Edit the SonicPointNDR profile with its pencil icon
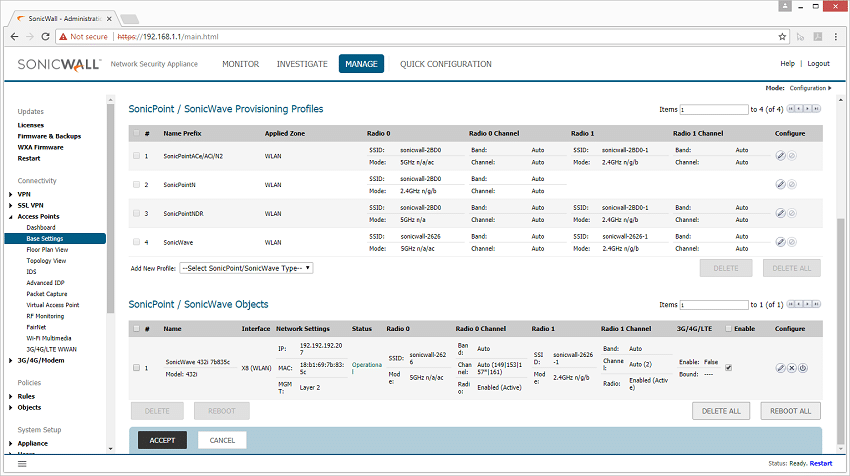The width and height of the screenshot is (850, 476). [x=780, y=213]
